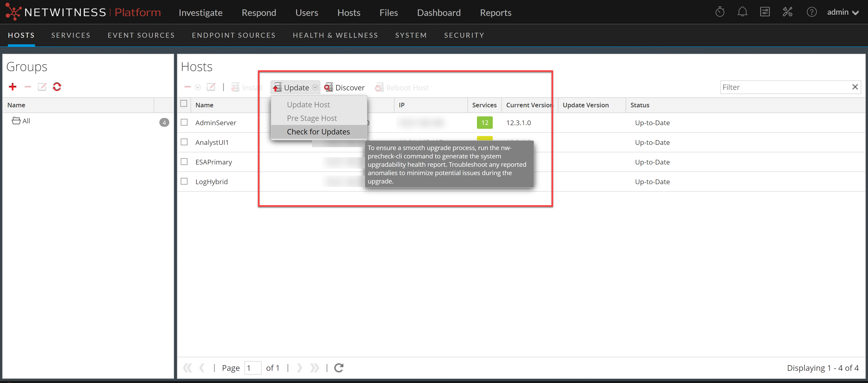This screenshot has height=383, width=868.
Task: Switch to the Services tab
Action: (x=71, y=35)
